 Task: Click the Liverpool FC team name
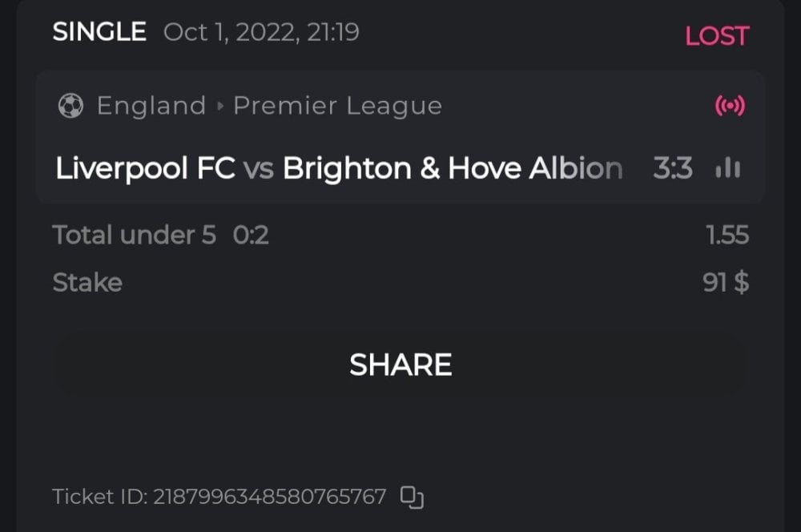click(x=145, y=168)
